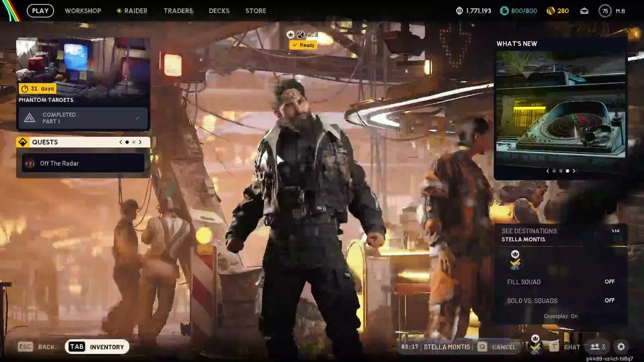Open the M.B player profile name
This screenshot has width=644, height=362.
pos(620,11)
